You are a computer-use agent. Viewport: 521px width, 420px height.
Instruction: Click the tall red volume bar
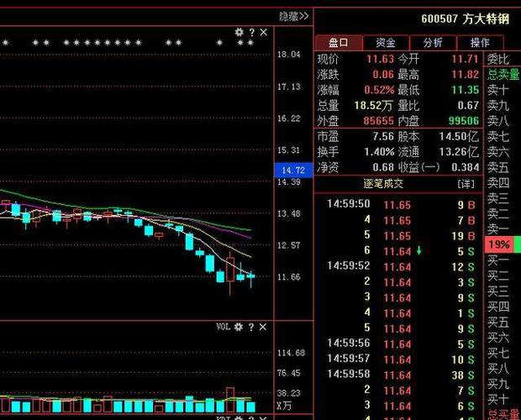tap(230, 399)
